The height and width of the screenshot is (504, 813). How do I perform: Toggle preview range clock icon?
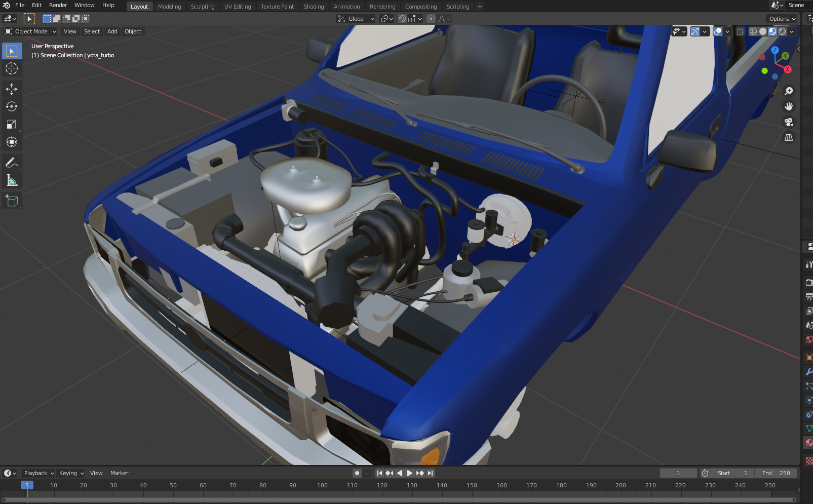[x=705, y=473]
